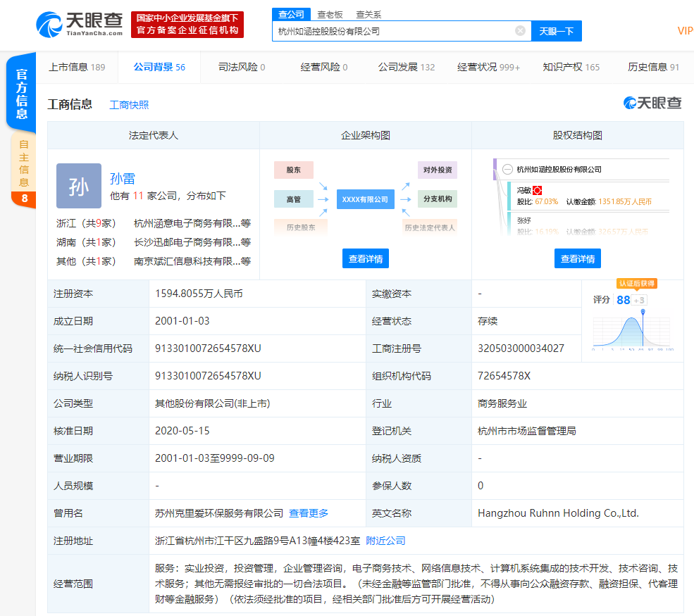This screenshot has height=616, width=694.
Task: Click the company search input field
Action: coord(395,31)
